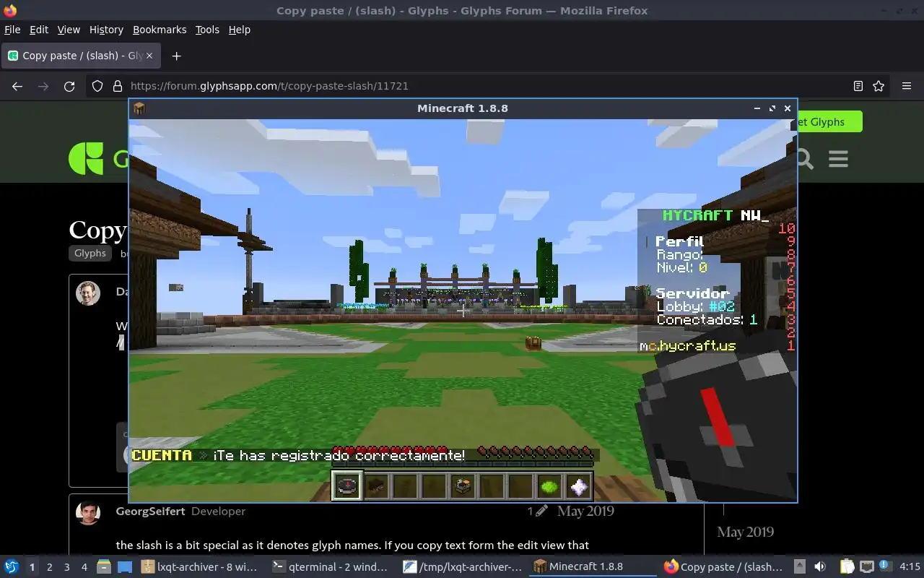Image resolution: width=924 pixels, height=578 pixels.
Task: Open the Help menu
Action: click(240, 30)
